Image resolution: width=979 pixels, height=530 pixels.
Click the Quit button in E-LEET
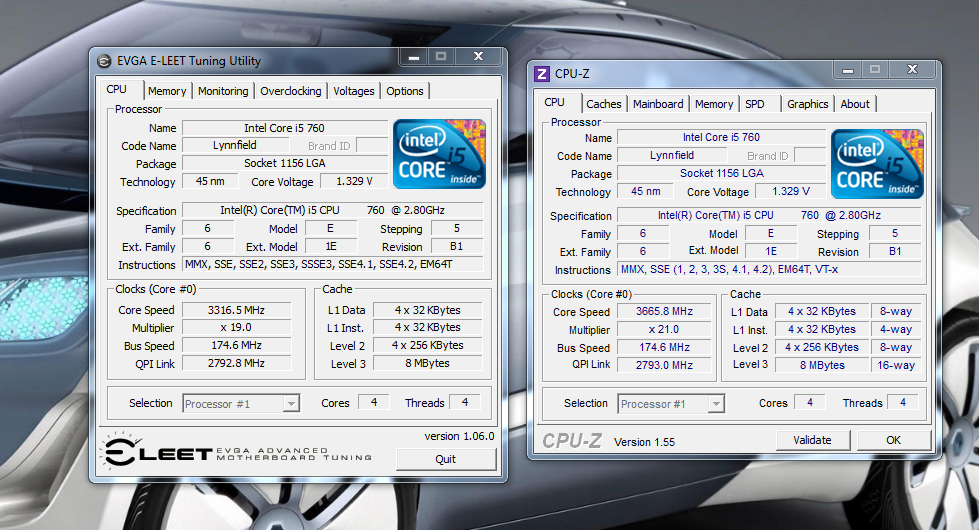[446, 459]
